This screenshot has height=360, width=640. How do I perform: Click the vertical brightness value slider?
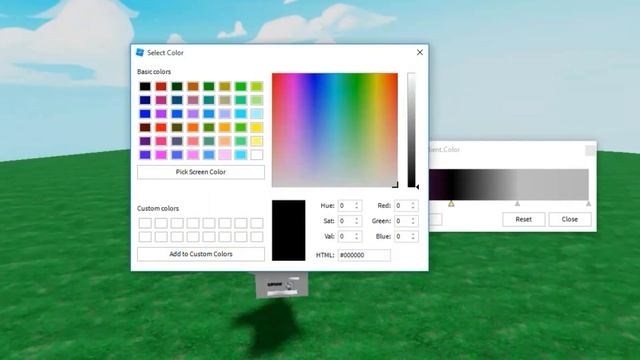click(x=411, y=130)
